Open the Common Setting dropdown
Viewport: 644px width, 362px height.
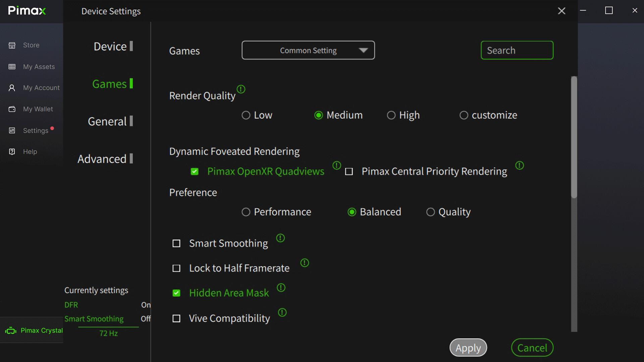(x=308, y=50)
